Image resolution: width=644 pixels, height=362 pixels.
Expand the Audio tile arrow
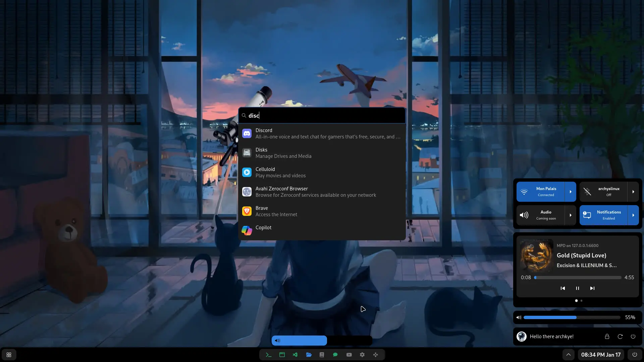coord(570,215)
